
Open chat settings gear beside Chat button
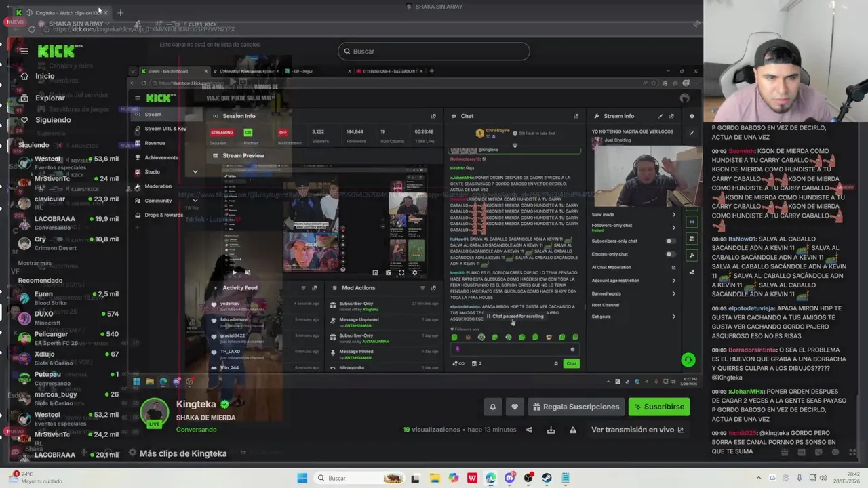click(556, 363)
